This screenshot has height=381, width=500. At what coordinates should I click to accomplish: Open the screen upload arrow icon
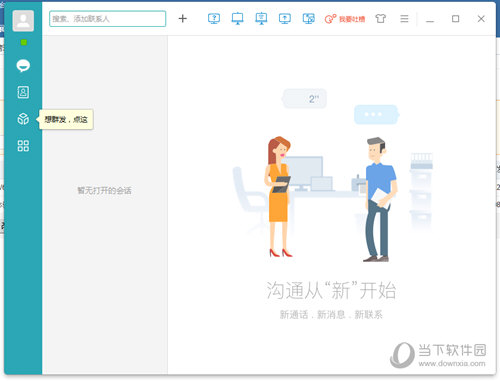285,18
